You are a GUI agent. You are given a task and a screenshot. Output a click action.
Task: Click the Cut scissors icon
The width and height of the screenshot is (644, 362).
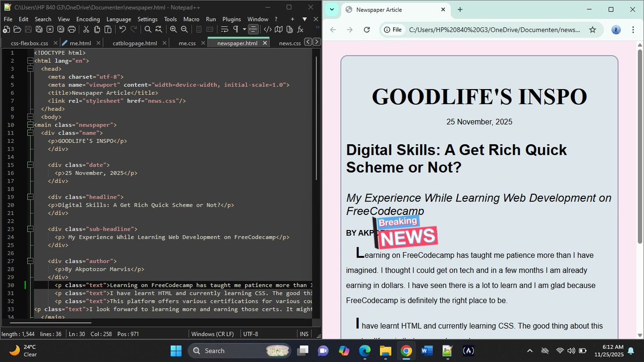86,29
